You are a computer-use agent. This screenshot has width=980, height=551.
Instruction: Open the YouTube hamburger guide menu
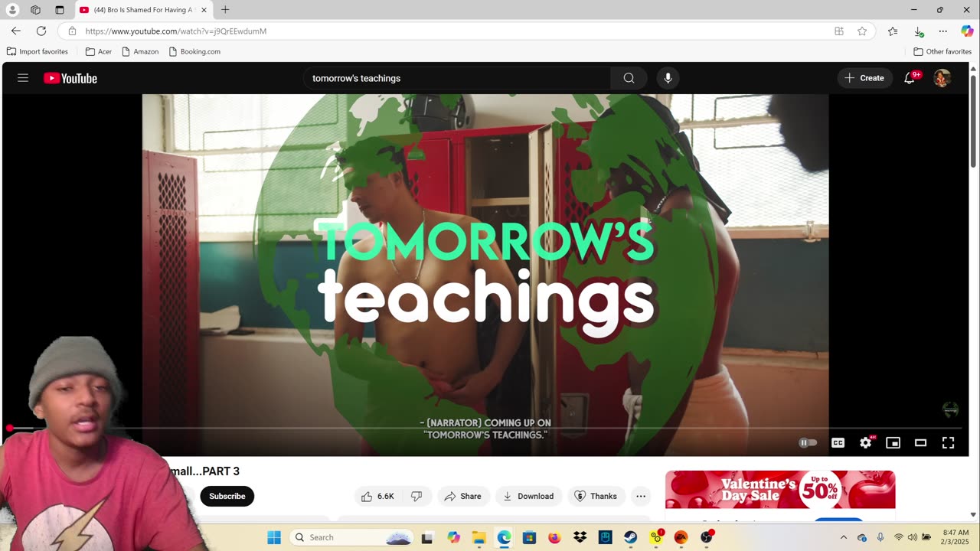[23, 78]
